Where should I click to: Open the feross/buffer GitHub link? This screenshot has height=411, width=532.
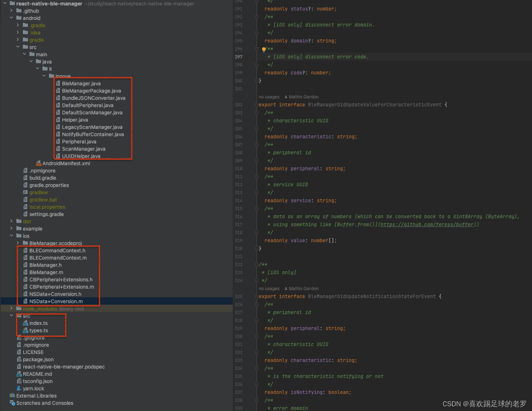(x=427, y=225)
